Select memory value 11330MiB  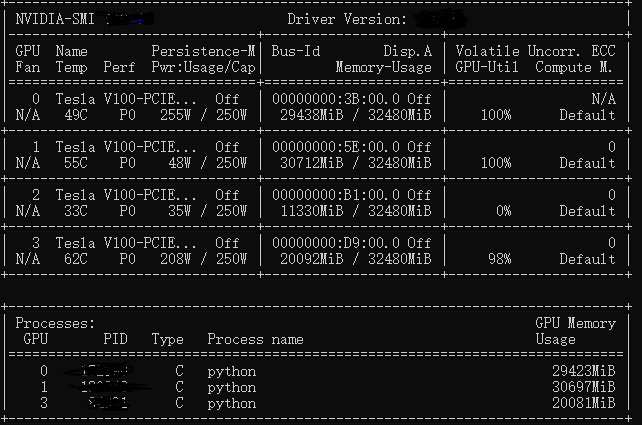[312, 211]
